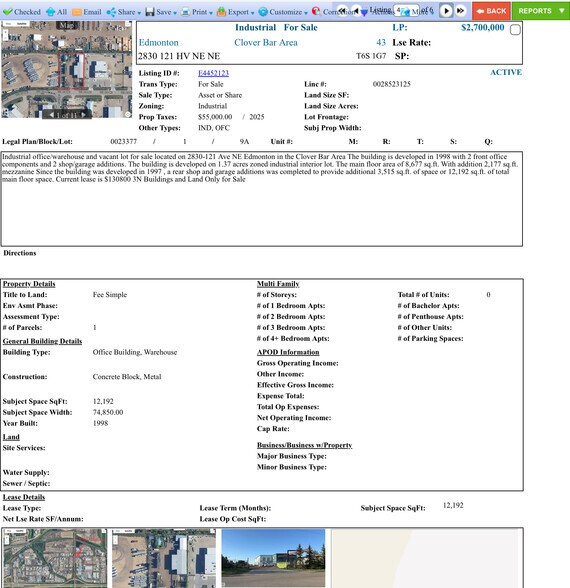Open the Export dropdown
This screenshot has width=570, height=588.
point(236,12)
